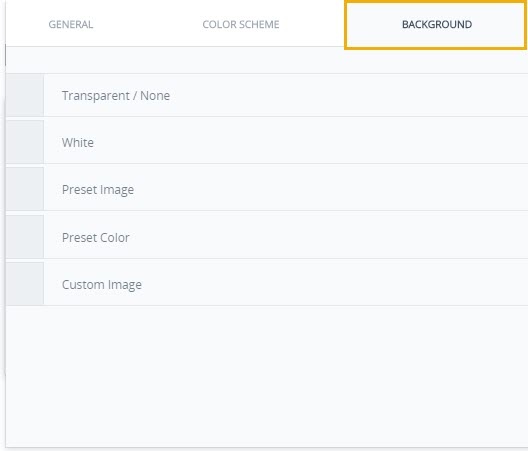Expand the Custom Image background option row
The height and width of the screenshot is (451, 528).
point(267,284)
